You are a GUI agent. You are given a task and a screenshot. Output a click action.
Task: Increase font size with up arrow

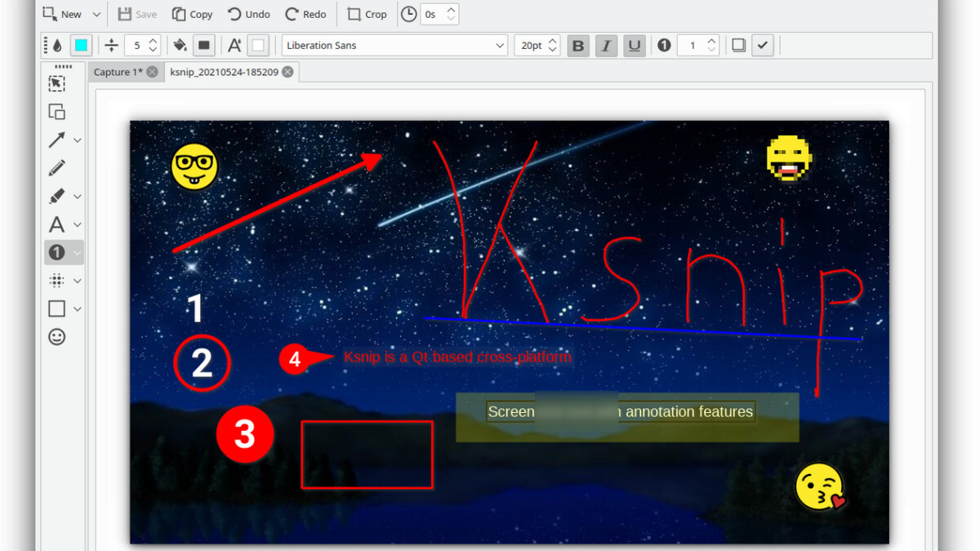(553, 41)
